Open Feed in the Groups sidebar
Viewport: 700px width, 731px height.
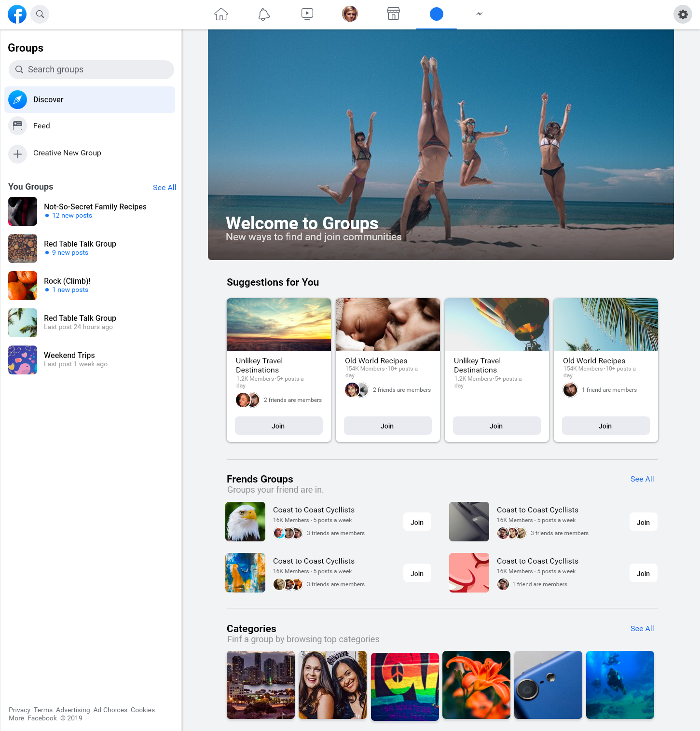pos(41,126)
